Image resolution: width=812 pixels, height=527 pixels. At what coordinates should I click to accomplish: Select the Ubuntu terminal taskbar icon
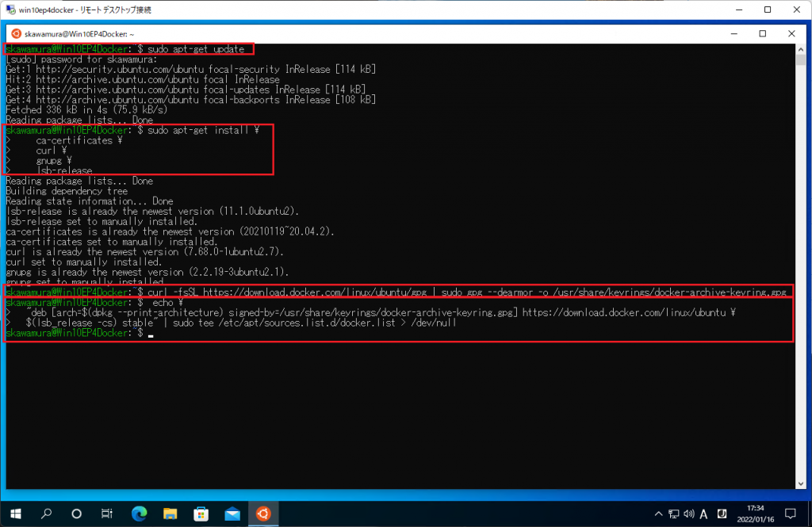pos(263,514)
